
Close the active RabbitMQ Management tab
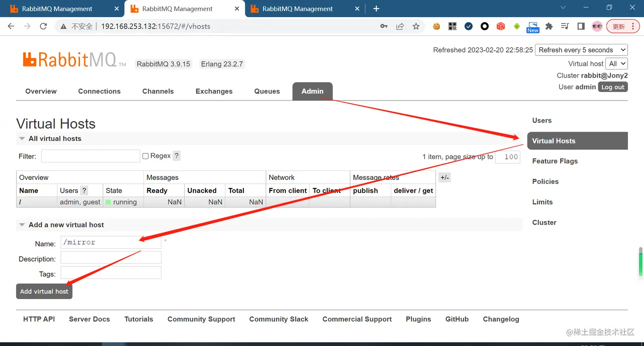[237, 9]
